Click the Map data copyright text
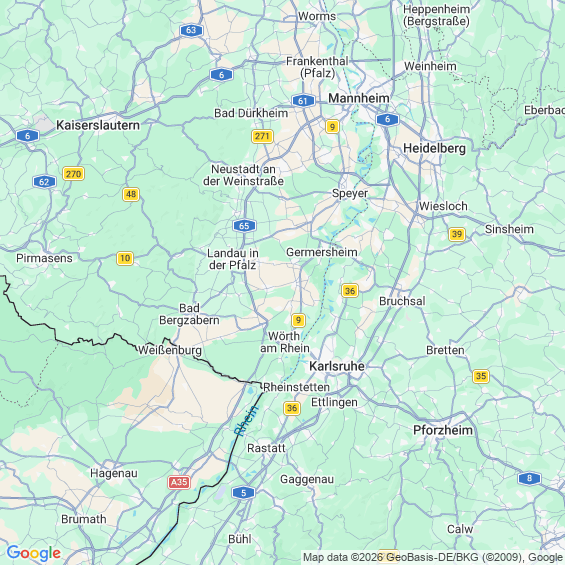Image resolution: width=565 pixels, height=565 pixels. [433, 557]
